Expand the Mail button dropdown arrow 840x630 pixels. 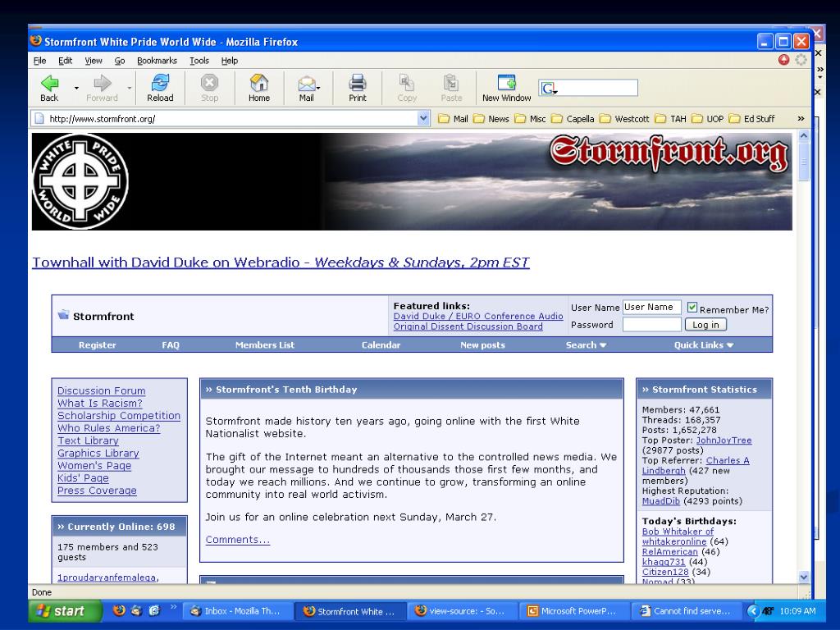pyautogui.click(x=318, y=87)
